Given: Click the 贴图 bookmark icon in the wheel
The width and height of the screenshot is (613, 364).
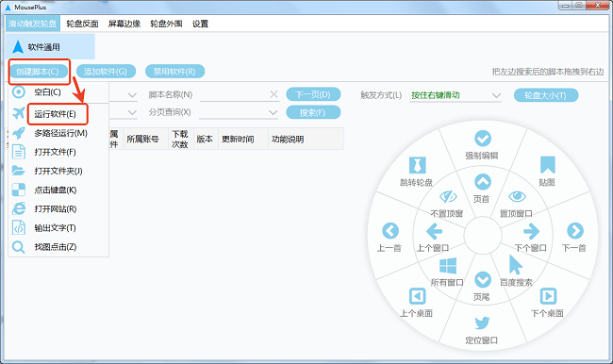Looking at the screenshot, I should [x=547, y=165].
